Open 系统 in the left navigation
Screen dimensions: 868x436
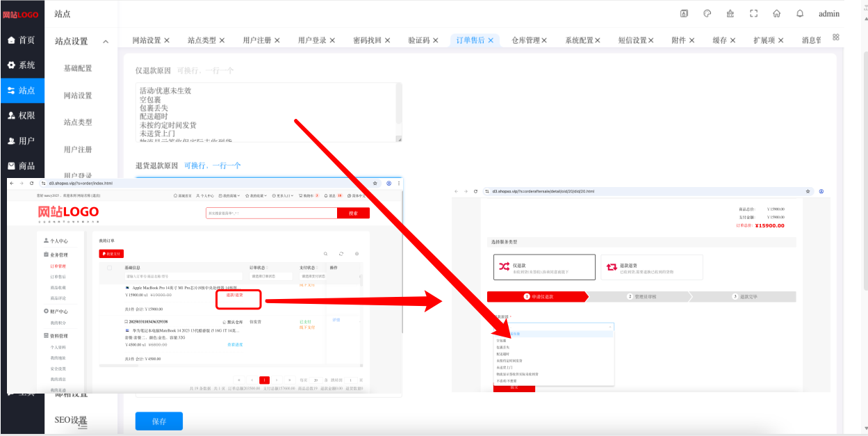pos(22,65)
